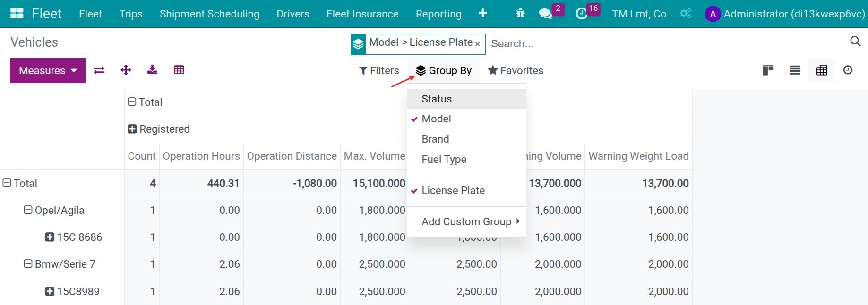The image size is (868, 305).
Task: Open the apps grid home icon
Action: coord(17,13)
